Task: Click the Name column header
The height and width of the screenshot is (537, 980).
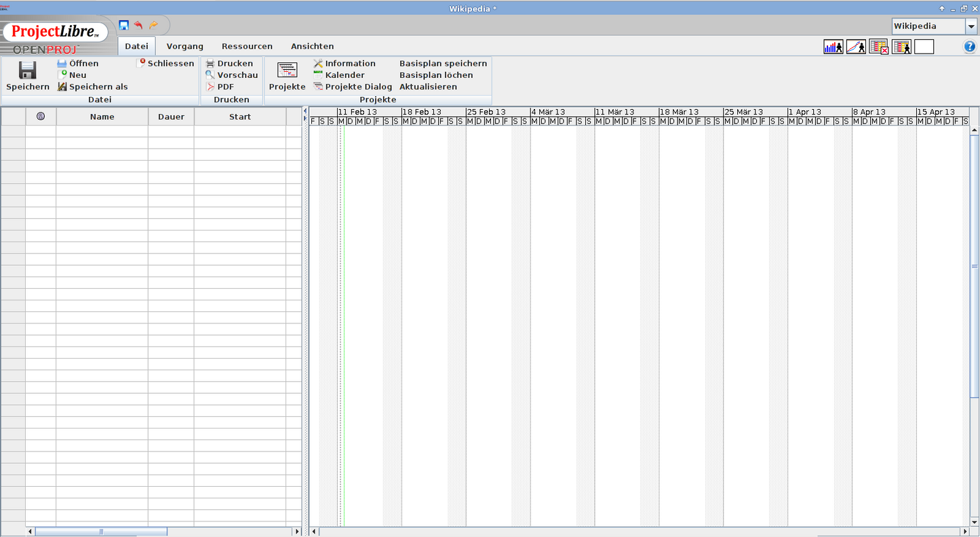Action: pos(102,116)
